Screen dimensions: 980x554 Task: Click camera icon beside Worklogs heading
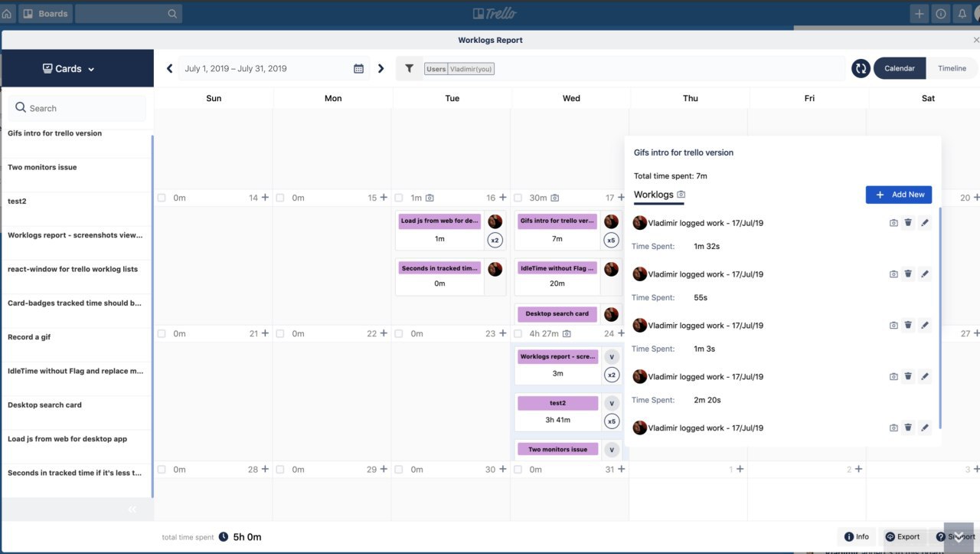click(681, 195)
